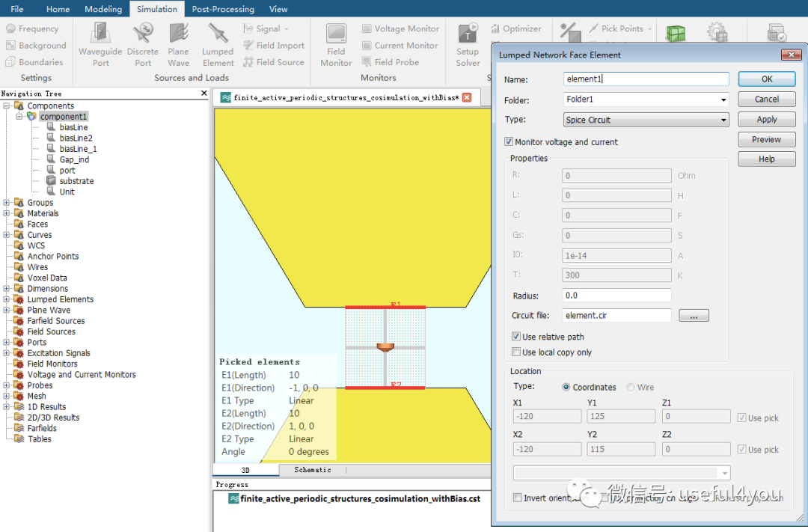Screen dimensions: 808x532
Task: Enable Invert orientation checkbox
Action: (518, 498)
